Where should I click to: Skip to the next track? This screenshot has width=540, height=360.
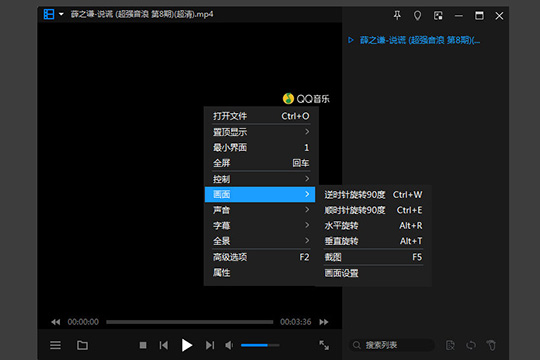pyautogui.click(x=210, y=345)
